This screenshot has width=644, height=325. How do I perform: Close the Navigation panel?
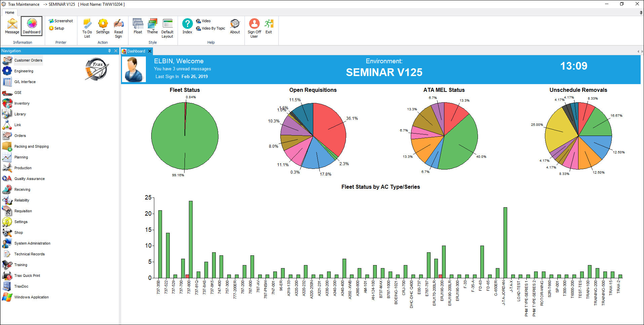pos(116,51)
